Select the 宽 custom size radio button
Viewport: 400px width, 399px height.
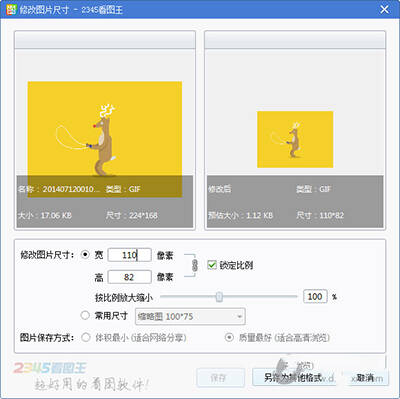pyautogui.click(x=85, y=255)
